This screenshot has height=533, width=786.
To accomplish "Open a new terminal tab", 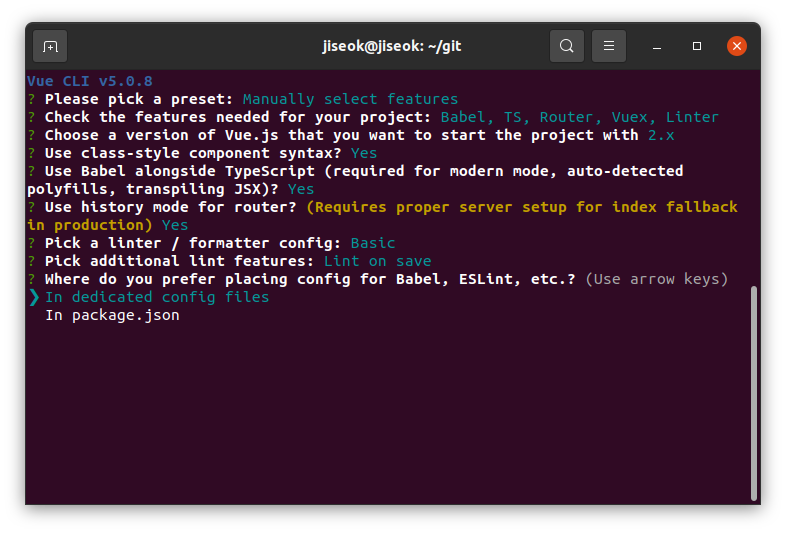I will pyautogui.click(x=50, y=46).
